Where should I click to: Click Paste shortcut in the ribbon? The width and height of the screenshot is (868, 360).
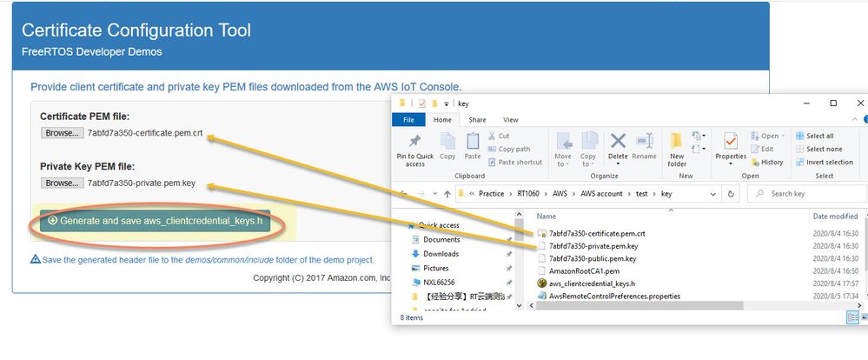(515, 163)
